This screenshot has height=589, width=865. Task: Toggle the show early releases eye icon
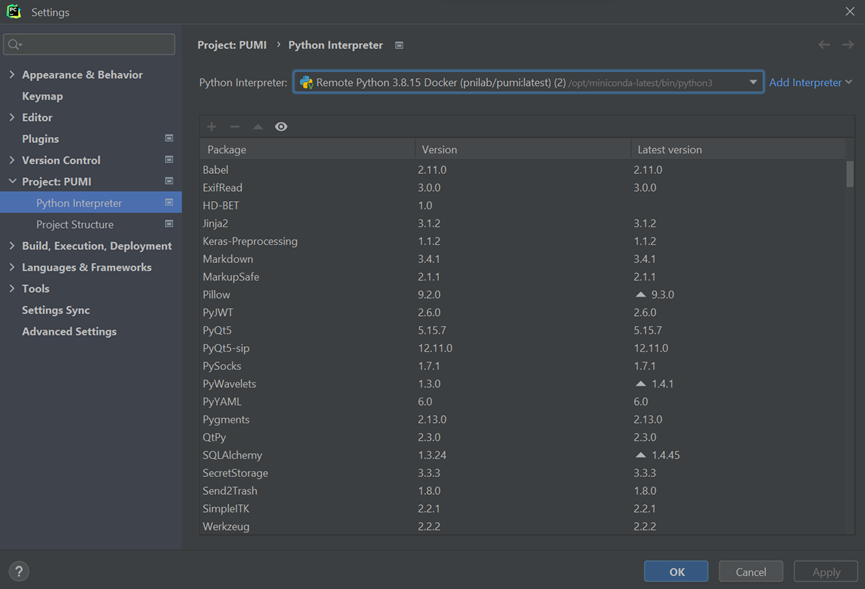[281, 127]
